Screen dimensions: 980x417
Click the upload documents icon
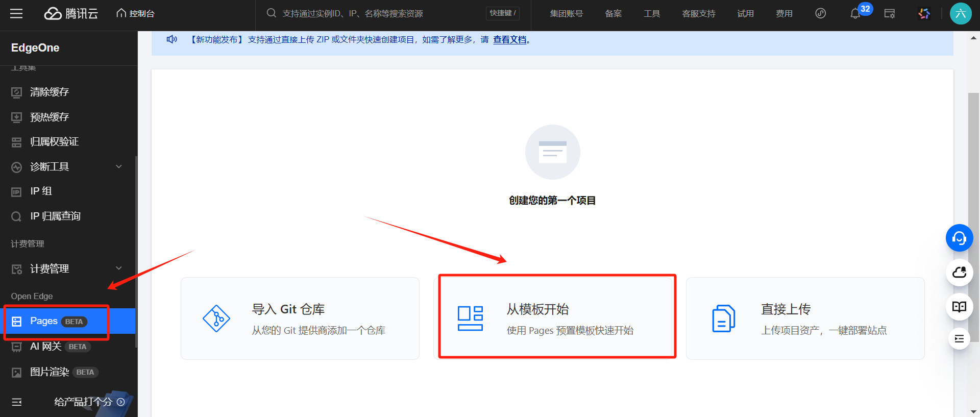723,318
